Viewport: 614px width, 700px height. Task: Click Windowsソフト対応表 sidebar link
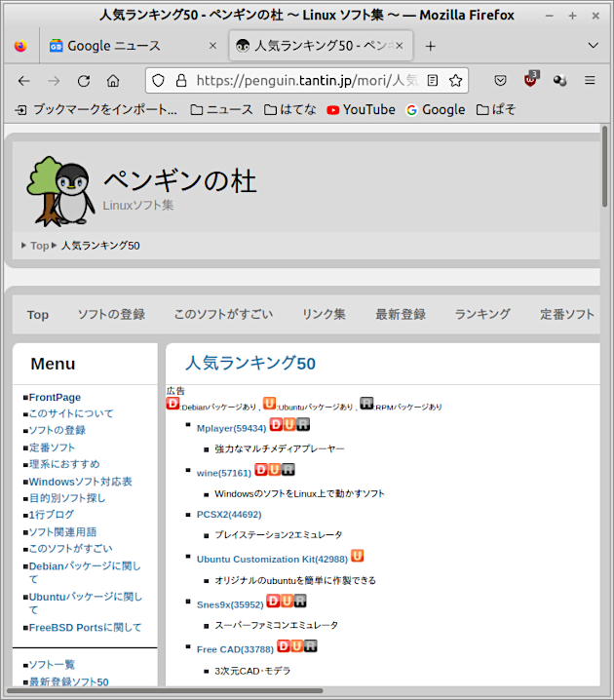coord(81,482)
